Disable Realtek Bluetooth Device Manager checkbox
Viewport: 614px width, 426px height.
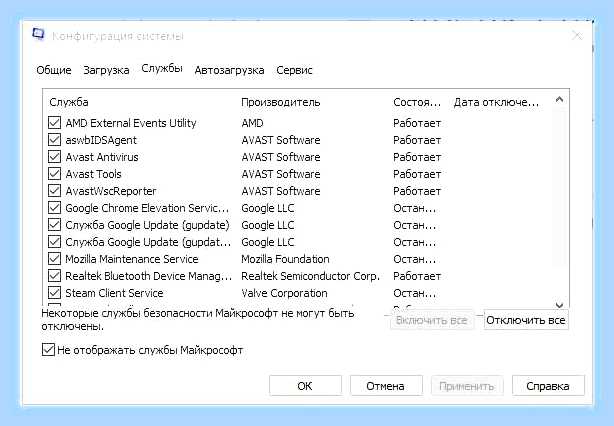54,276
